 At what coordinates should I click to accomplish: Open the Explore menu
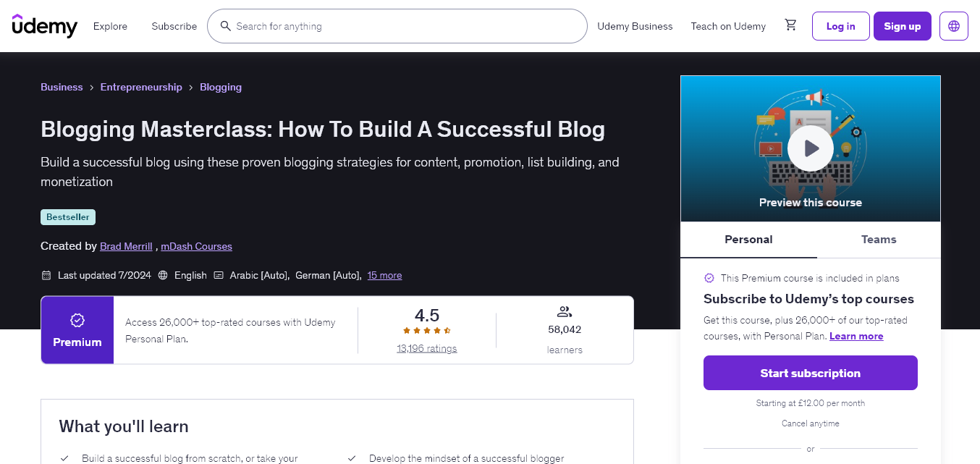pyautogui.click(x=110, y=26)
